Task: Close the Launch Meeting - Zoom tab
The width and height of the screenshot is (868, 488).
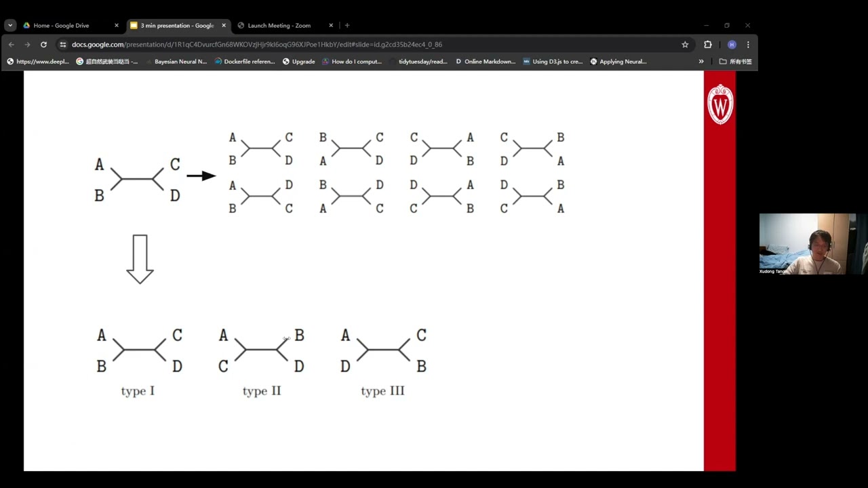Action: pyautogui.click(x=331, y=25)
